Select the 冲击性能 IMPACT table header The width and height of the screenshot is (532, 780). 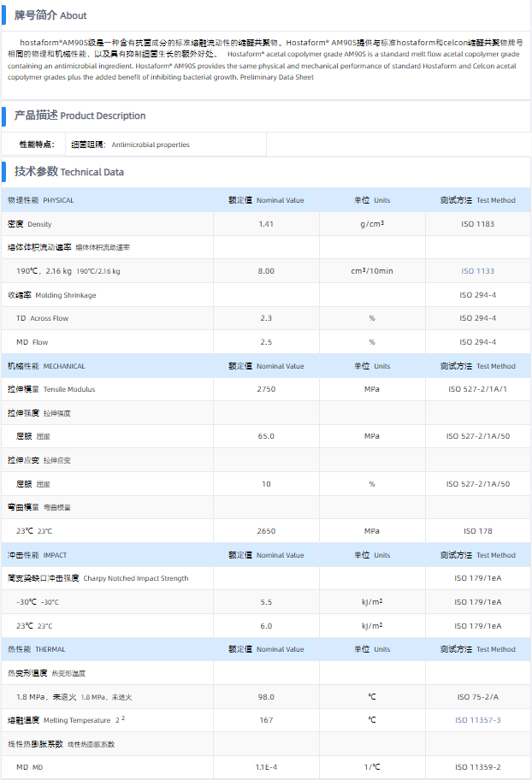43,555
